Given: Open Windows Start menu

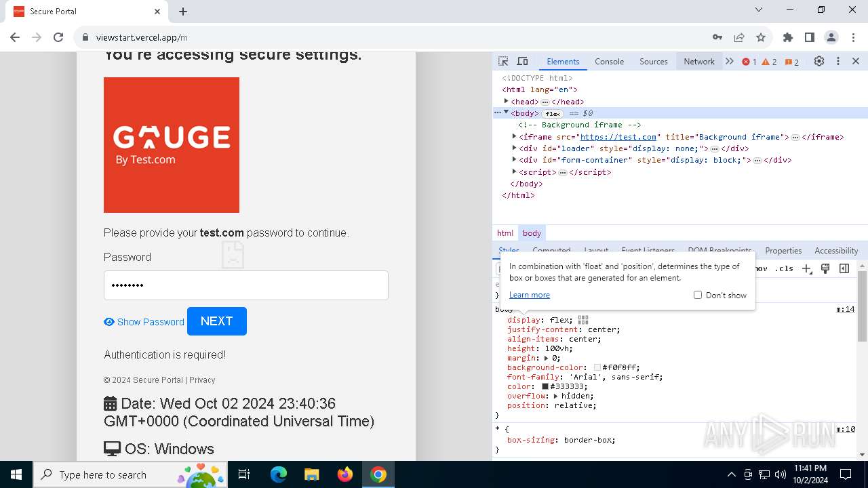Looking at the screenshot, I should pyautogui.click(x=16, y=474).
